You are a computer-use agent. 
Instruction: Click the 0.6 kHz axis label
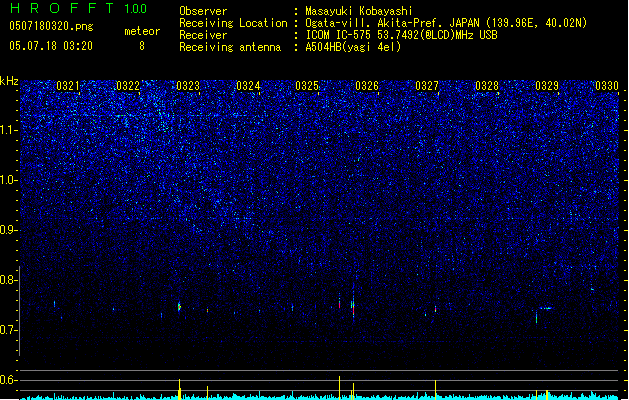pos(8,380)
